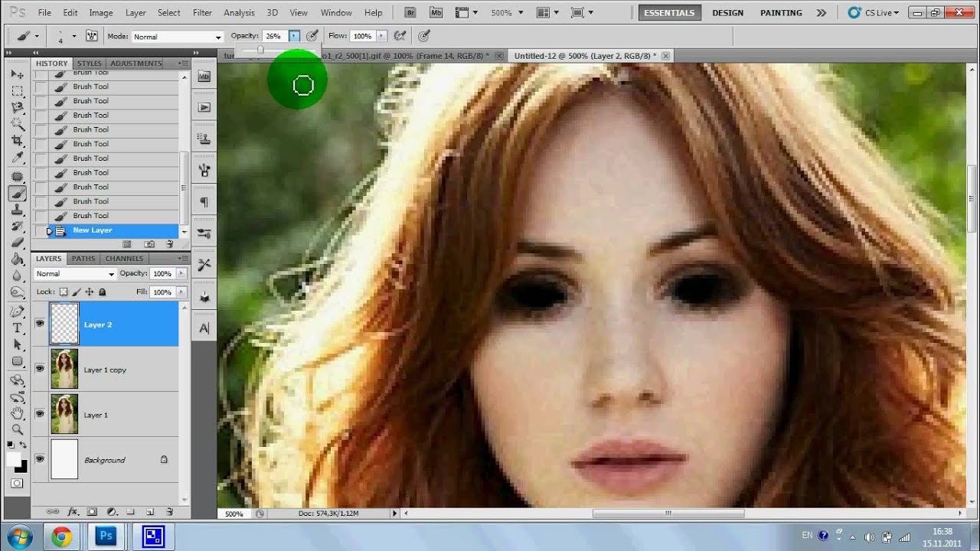
Task: Select the Eyedropper tool
Action: tap(17, 158)
